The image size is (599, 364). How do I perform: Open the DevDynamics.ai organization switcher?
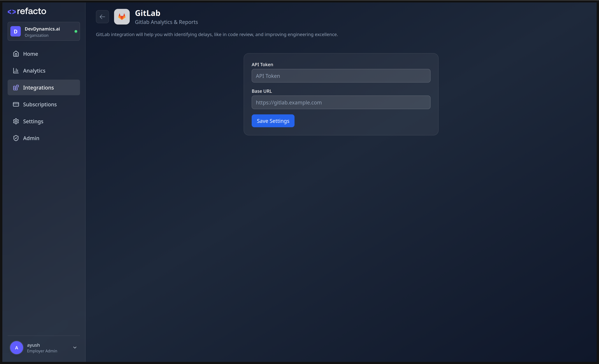coord(44,32)
